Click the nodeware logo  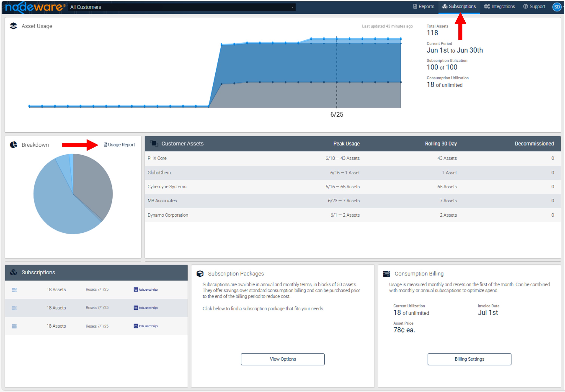point(35,7)
